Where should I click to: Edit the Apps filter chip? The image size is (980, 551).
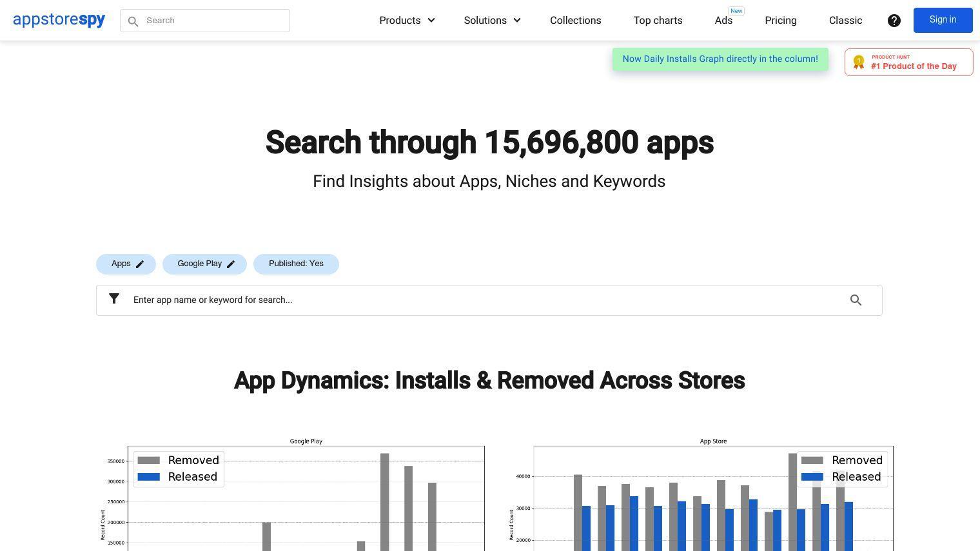[x=126, y=264]
